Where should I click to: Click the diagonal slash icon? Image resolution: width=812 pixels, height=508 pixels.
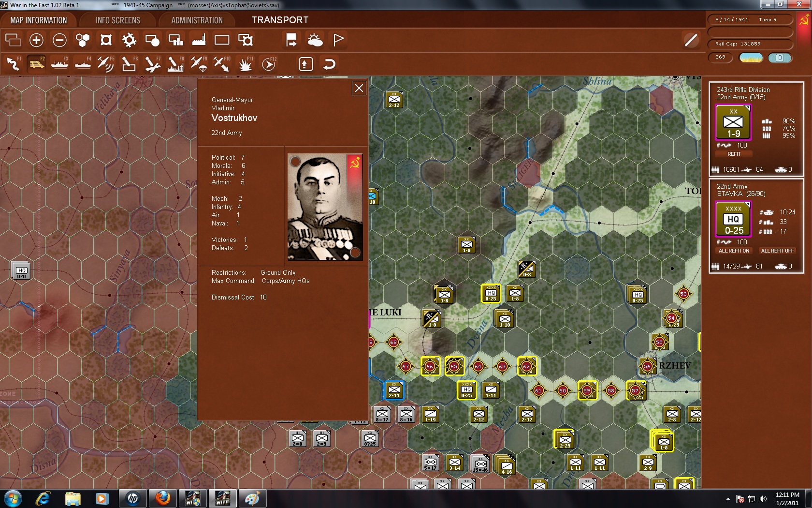pyautogui.click(x=691, y=40)
